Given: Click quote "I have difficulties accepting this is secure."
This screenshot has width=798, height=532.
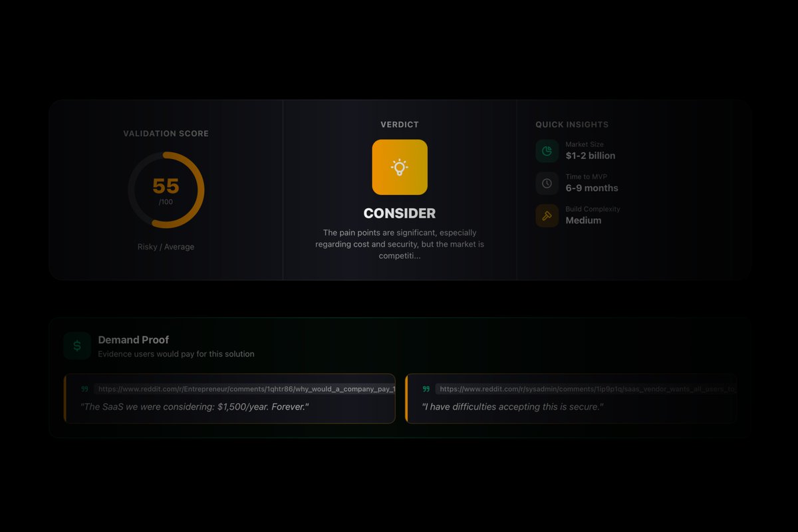Looking at the screenshot, I should pyautogui.click(x=512, y=406).
